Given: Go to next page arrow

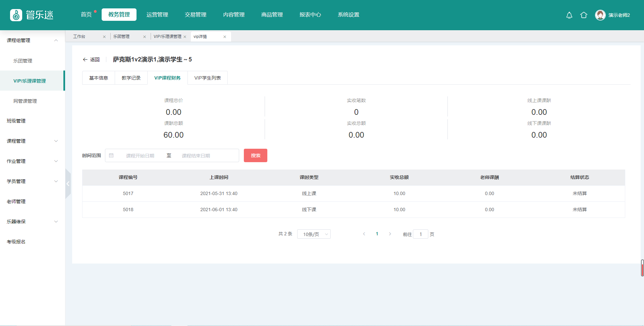Looking at the screenshot, I should (390, 234).
